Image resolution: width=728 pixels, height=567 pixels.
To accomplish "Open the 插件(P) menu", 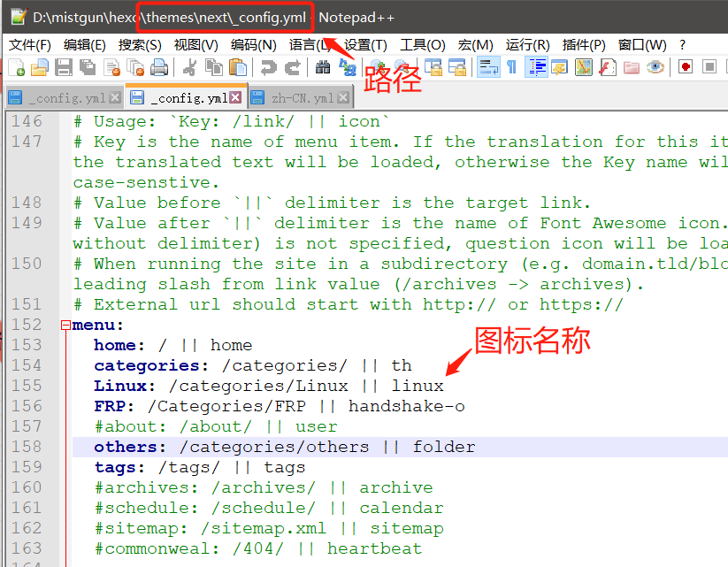I will click(x=584, y=45).
